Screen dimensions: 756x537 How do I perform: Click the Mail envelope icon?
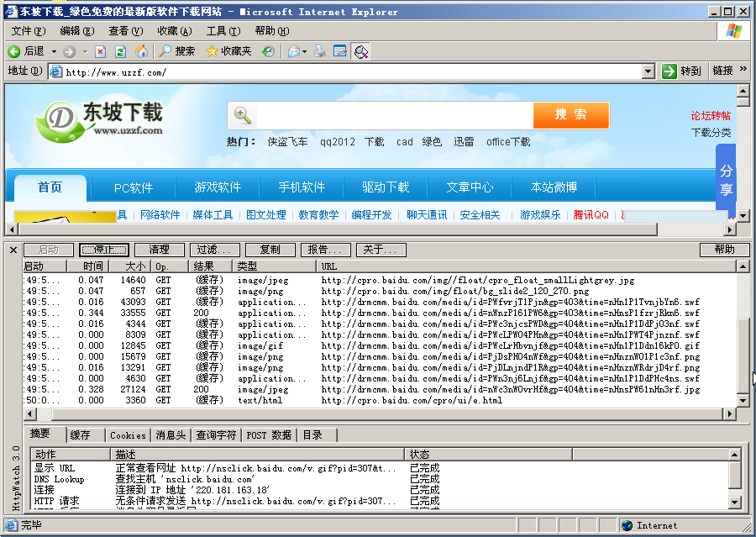(294, 51)
